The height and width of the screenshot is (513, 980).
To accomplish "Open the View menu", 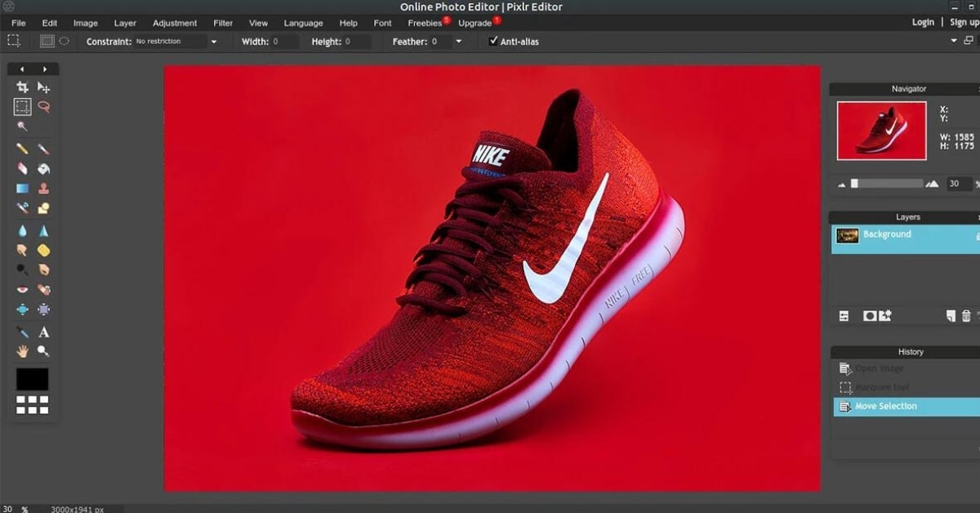I will [x=258, y=23].
